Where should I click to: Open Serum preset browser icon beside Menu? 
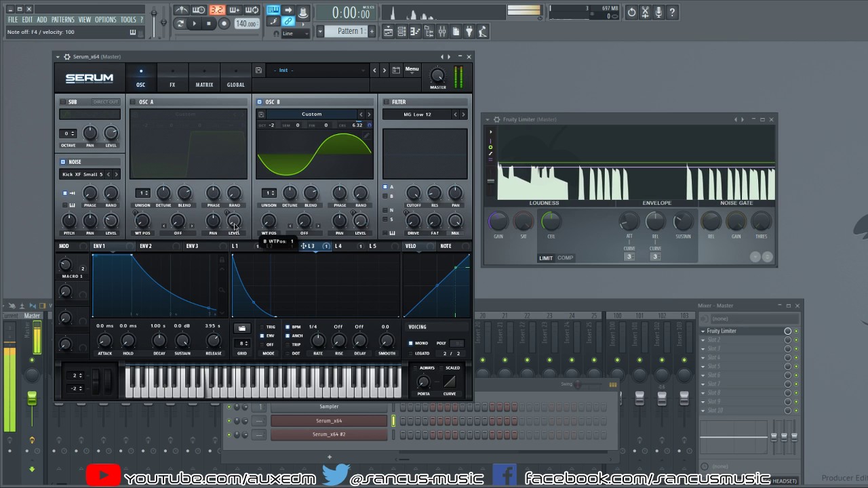[x=396, y=70]
